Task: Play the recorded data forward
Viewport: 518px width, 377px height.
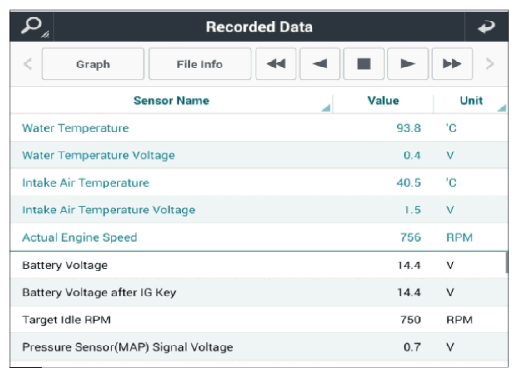Action: [x=408, y=64]
